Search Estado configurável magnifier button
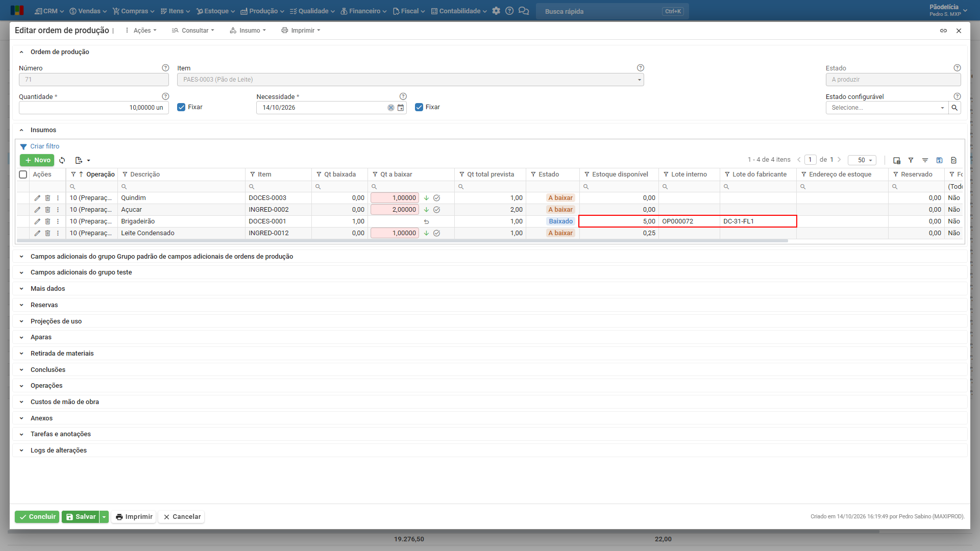The height and width of the screenshot is (551, 980). (954, 108)
